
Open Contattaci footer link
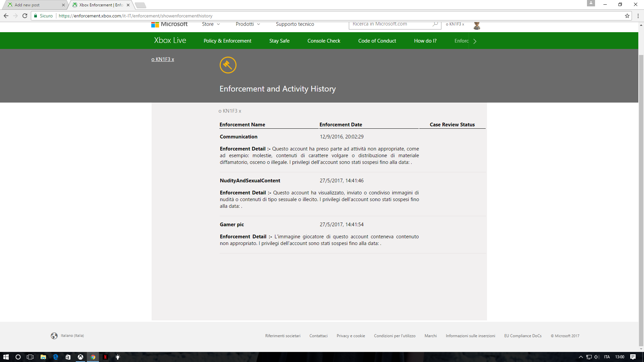pyautogui.click(x=318, y=336)
